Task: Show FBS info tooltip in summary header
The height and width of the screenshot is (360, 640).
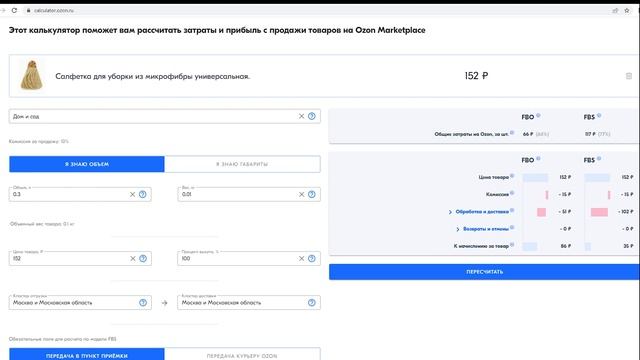Action: point(599,116)
